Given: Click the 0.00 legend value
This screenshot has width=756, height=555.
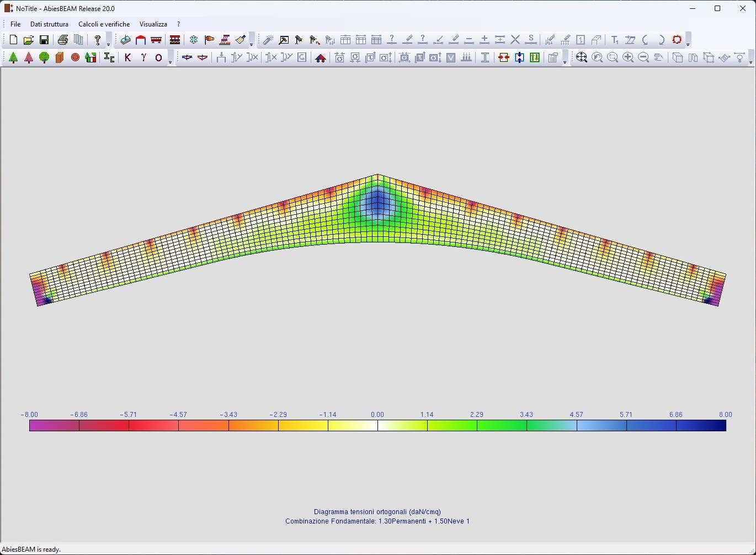Looking at the screenshot, I should point(377,415).
